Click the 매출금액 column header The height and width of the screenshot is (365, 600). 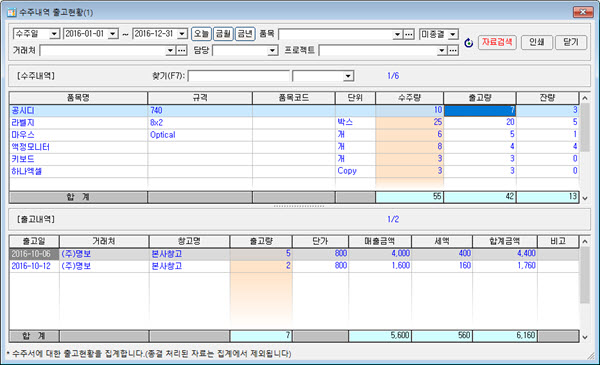pos(380,241)
